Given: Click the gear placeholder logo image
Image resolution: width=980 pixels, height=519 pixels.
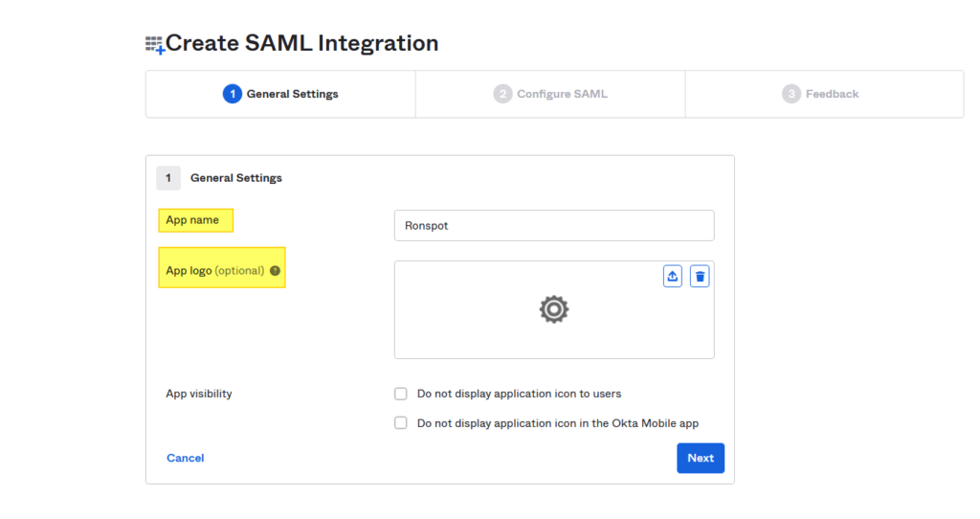Looking at the screenshot, I should coord(554,309).
